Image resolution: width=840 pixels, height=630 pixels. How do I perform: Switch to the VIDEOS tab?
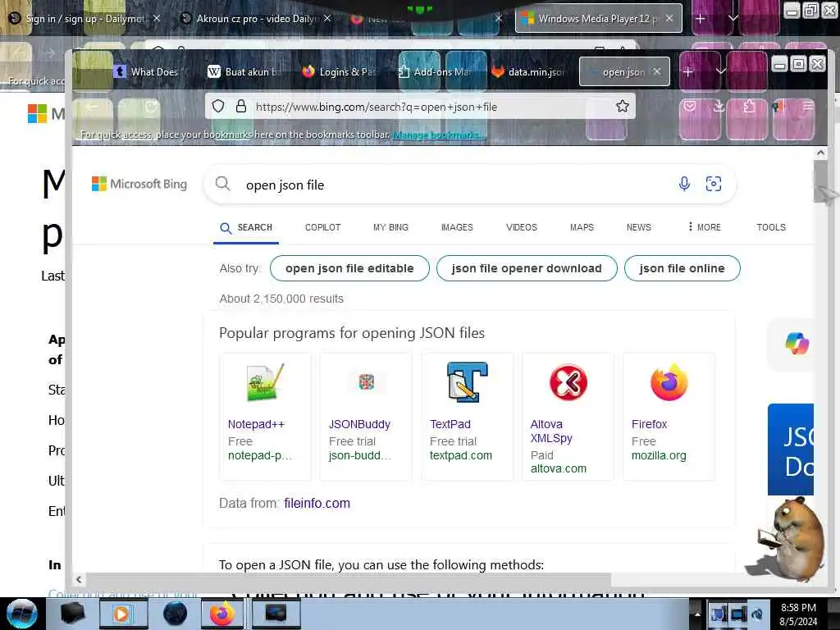[521, 227]
